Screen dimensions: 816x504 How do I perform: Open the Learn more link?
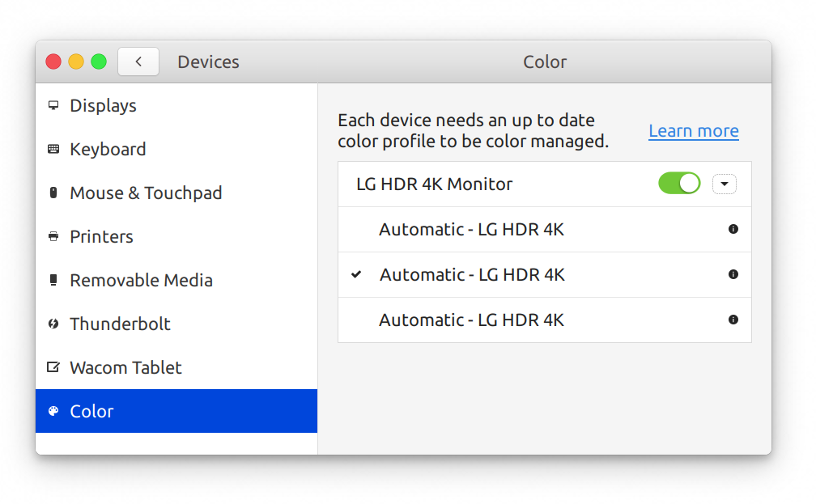(x=693, y=130)
